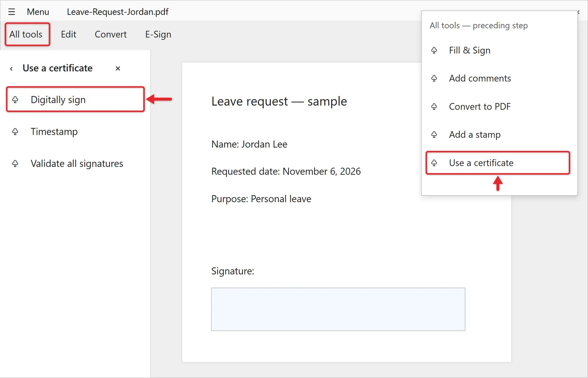Click the 'Signature:' label
The height and width of the screenshot is (378, 588).
click(233, 271)
